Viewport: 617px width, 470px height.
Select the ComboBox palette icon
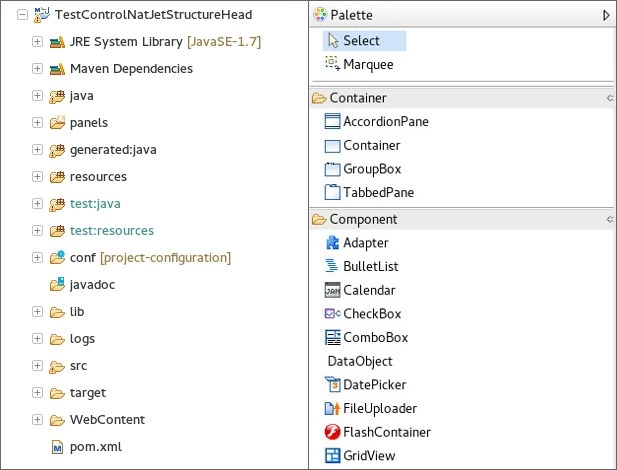332,337
